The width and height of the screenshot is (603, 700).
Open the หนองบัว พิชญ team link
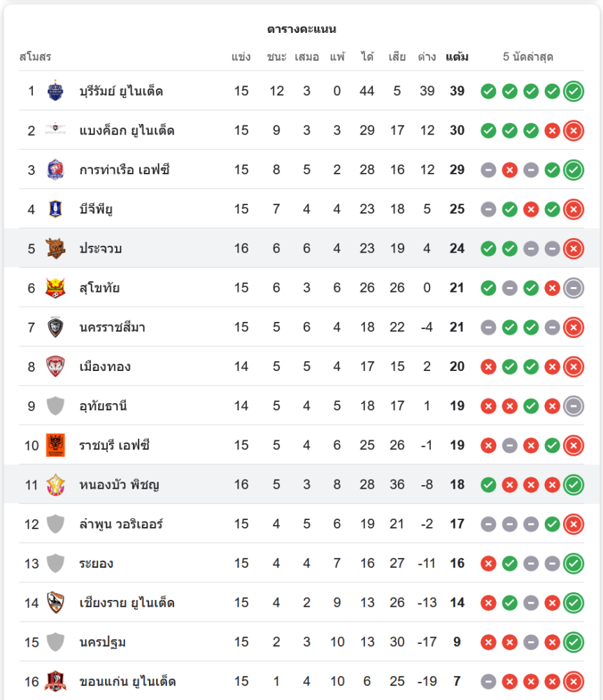[x=119, y=484]
